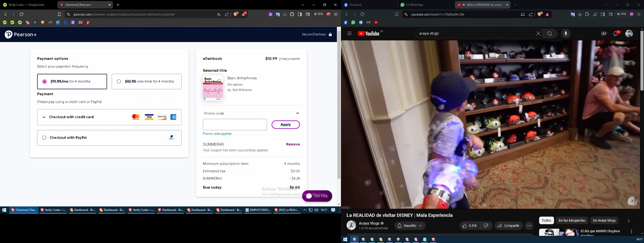Go back in the Pearson browser window

(6, 14)
